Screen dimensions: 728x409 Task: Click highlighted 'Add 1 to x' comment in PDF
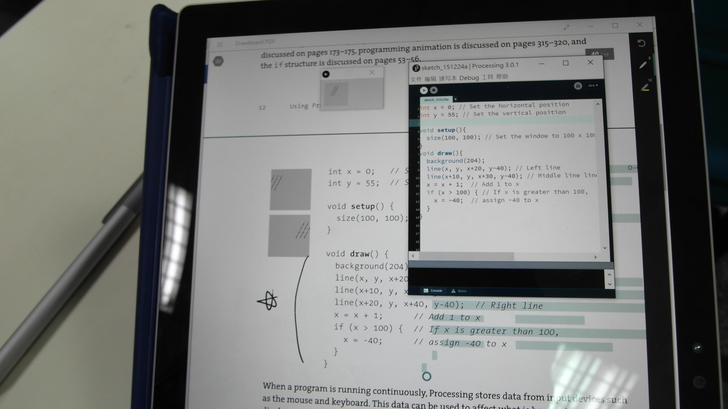coord(455,318)
